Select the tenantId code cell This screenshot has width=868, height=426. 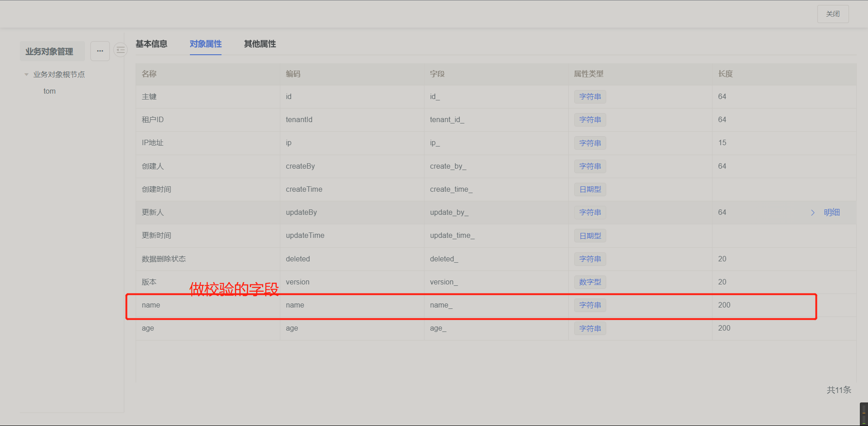pyautogui.click(x=299, y=120)
